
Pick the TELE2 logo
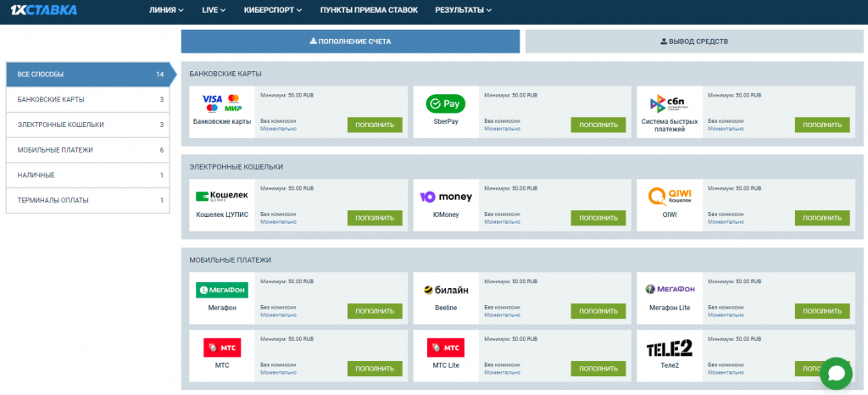670,348
